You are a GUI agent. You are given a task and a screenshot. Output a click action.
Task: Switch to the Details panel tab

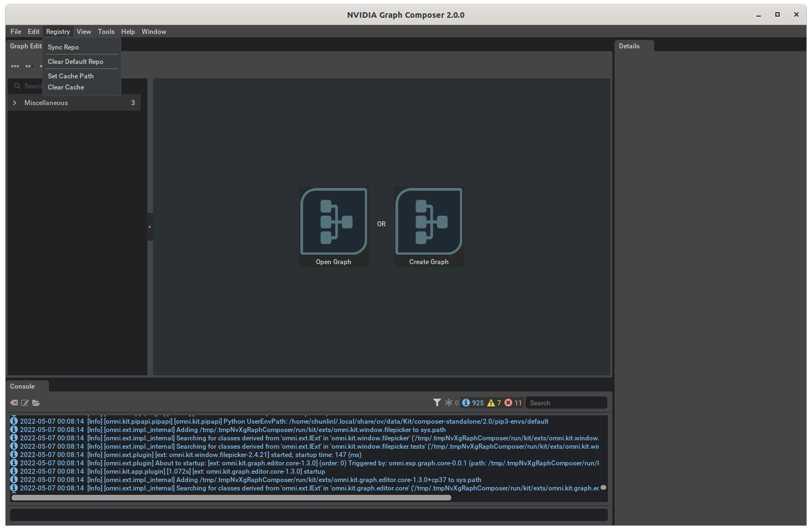coord(630,46)
